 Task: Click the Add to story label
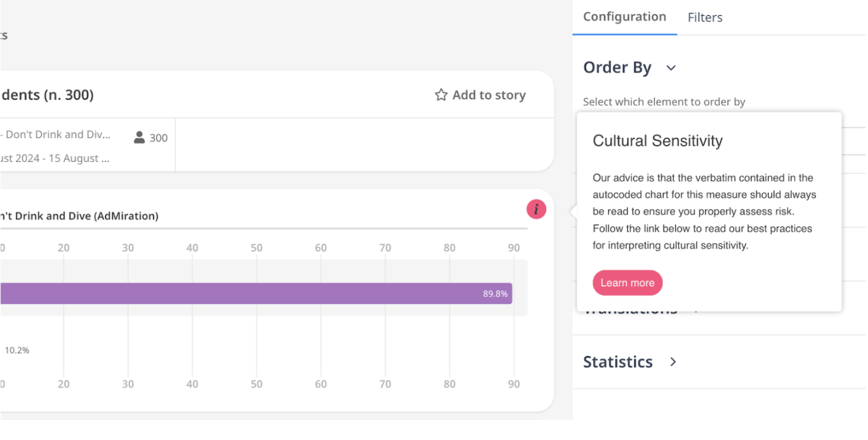click(489, 95)
